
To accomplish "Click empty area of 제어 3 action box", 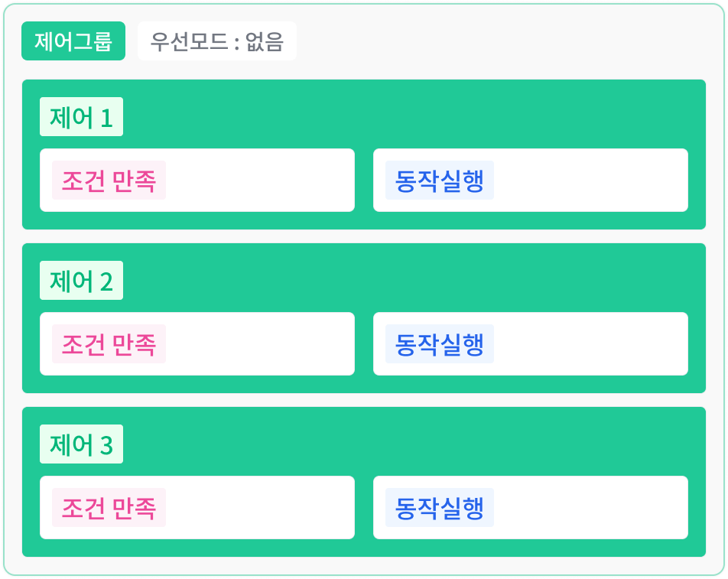I will (590, 508).
